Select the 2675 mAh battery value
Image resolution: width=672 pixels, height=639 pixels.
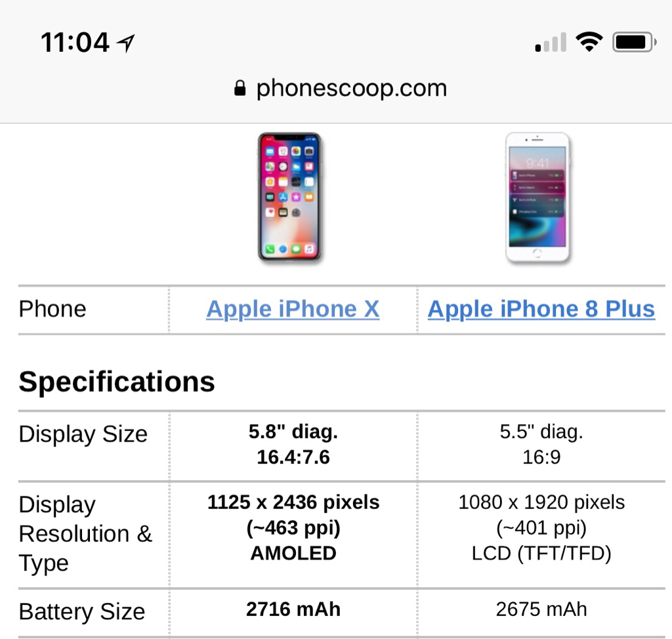pyautogui.click(x=541, y=609)
